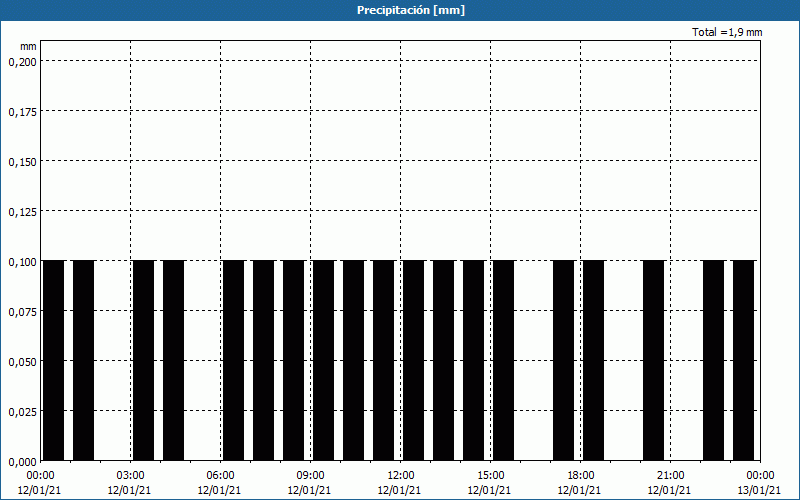Select the precipitation bar starting at 00:00 12/01/21

click(54, 360)
